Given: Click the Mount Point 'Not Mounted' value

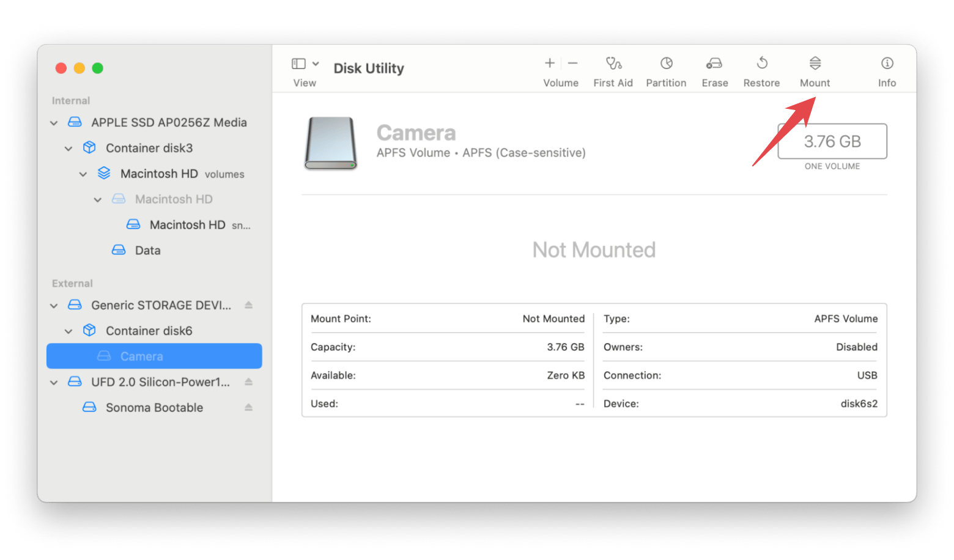Looking at the screenshot, I should pos(553,319).
